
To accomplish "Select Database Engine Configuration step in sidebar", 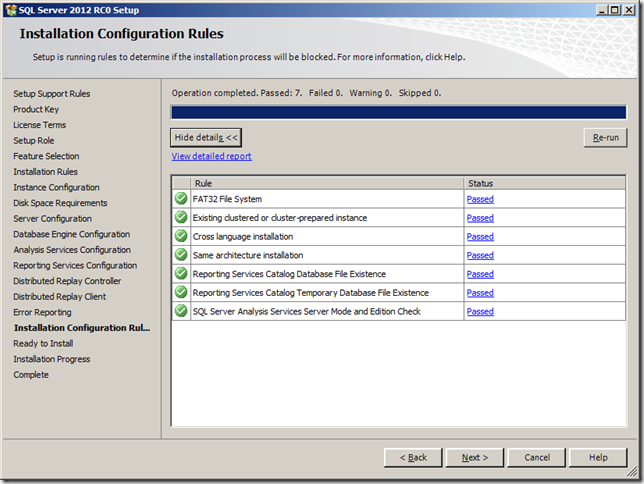I will point(71,234).
